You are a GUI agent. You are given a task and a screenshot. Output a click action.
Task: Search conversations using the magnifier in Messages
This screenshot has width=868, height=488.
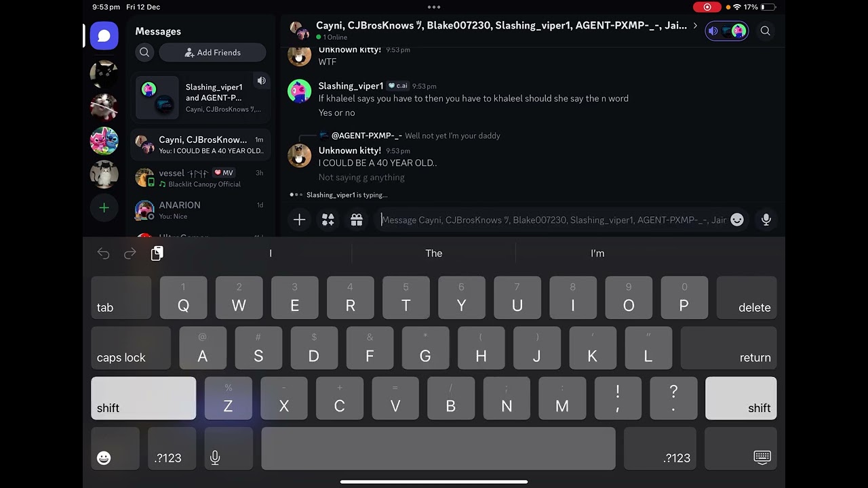[x=144, y=52]
